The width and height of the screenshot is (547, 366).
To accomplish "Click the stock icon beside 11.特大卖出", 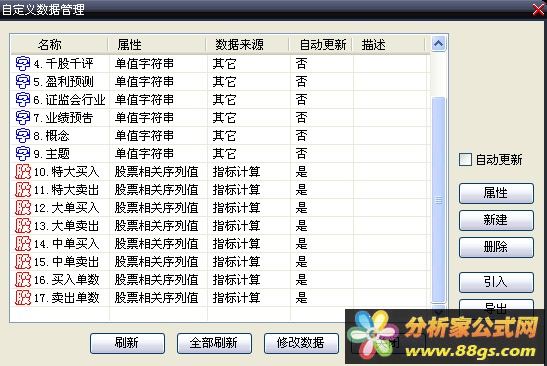I will pos(23,189).
